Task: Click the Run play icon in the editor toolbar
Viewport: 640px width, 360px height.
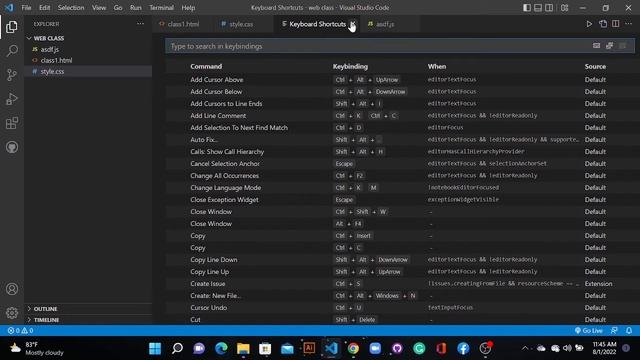Action: click(589, 24)
